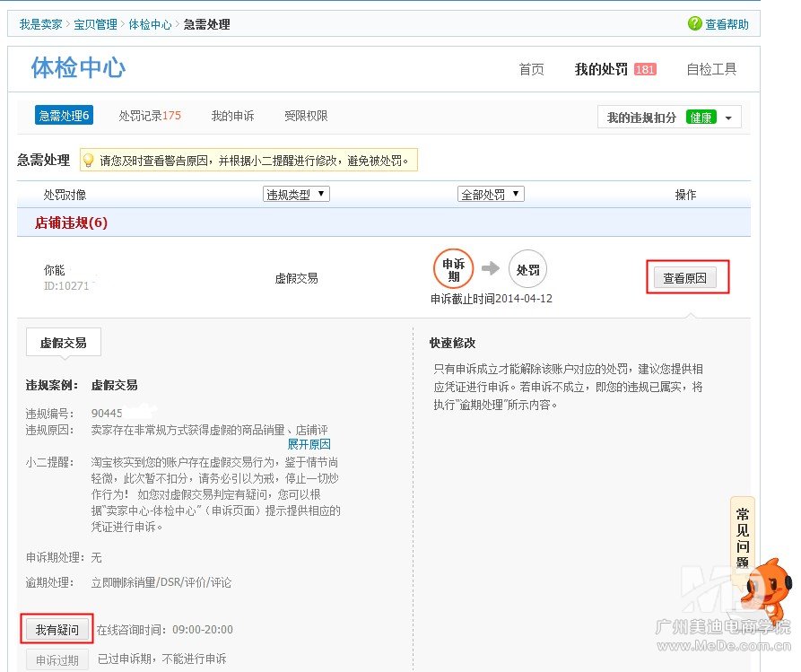Open the 违规类型 dropdown filter
The width and height of the screenshot is (801, 672).
[x=296, y=194]
